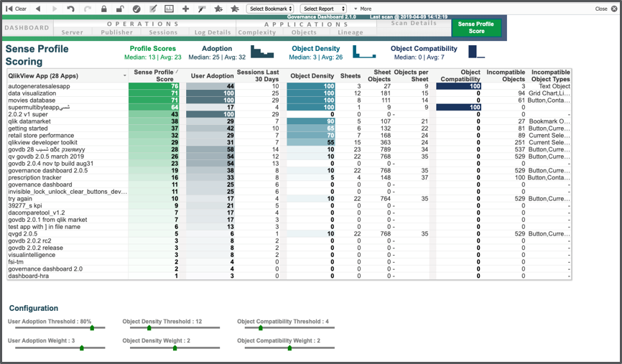The image size is (622, 364).
Task: Click the Object Density histogram mini chart
Action: coord(364,52)
